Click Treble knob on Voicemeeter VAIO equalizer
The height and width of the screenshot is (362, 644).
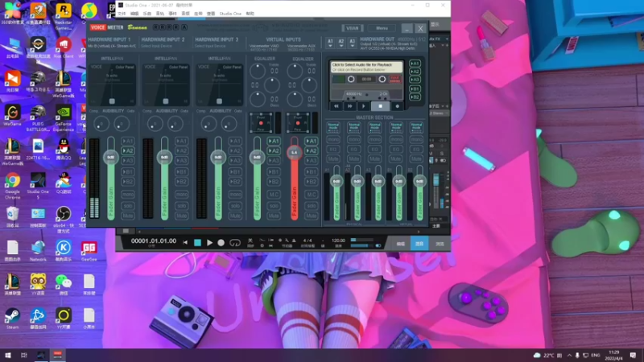[x=258, y=72]
